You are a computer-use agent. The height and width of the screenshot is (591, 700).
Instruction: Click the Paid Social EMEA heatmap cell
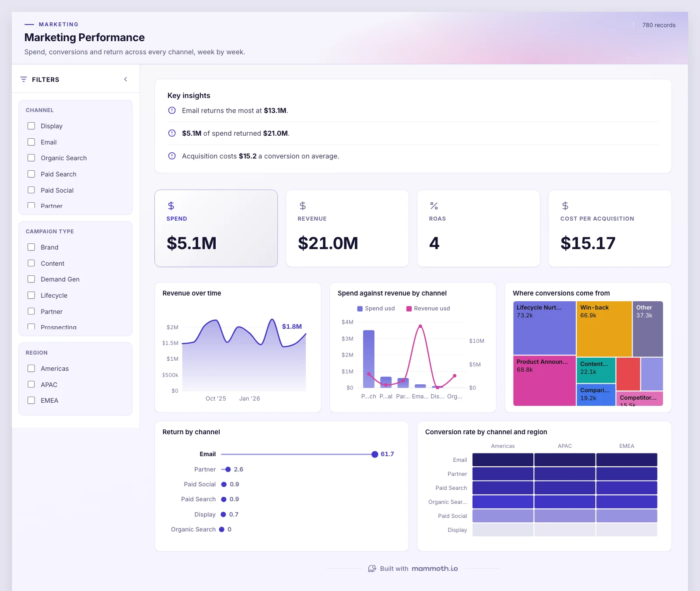626,516
